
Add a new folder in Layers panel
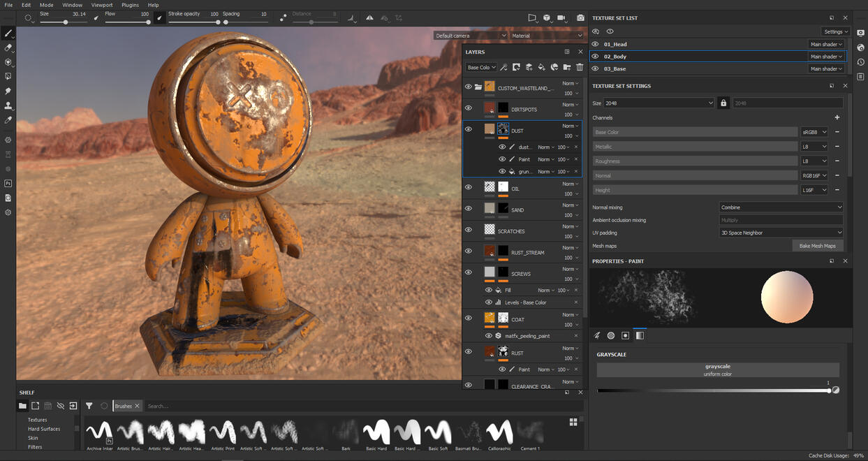point(566,67)
